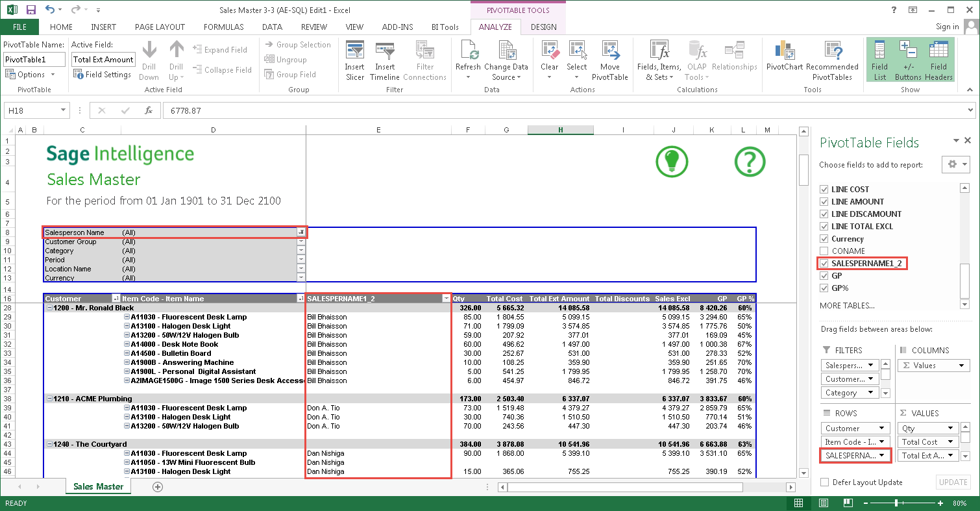Screen dimensions: 980x511
Task: Uncheck the LINE TOTAL EXCL field
Action: pos(824,227)
